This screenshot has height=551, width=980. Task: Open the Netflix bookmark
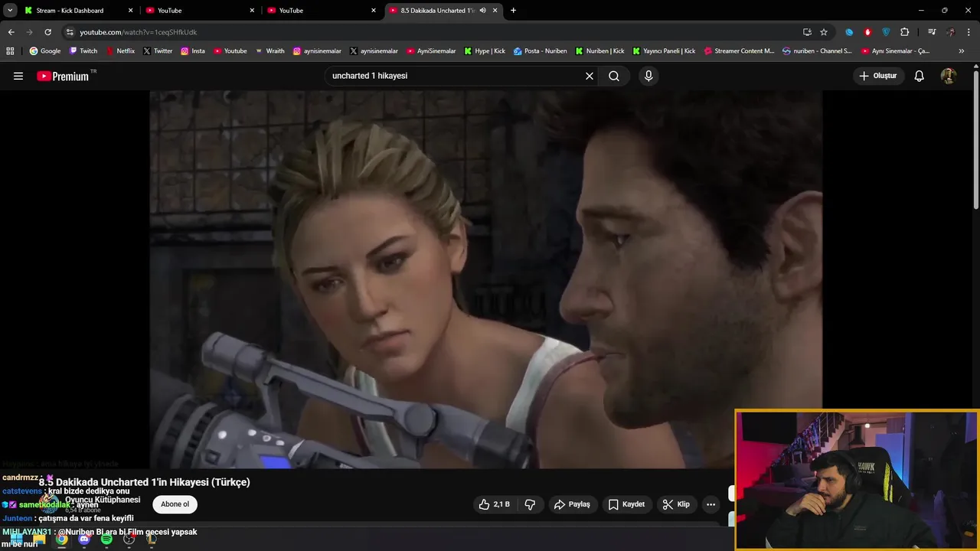click(x=120, y=51)
